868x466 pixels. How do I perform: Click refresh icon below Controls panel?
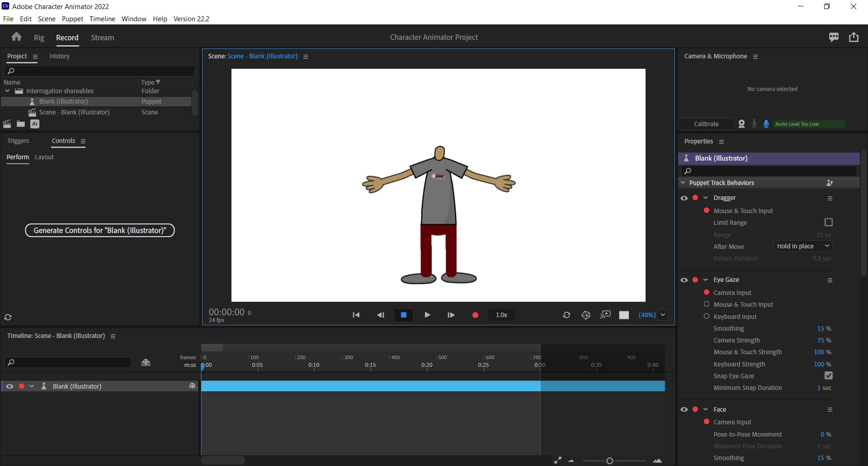coord(8,317)
